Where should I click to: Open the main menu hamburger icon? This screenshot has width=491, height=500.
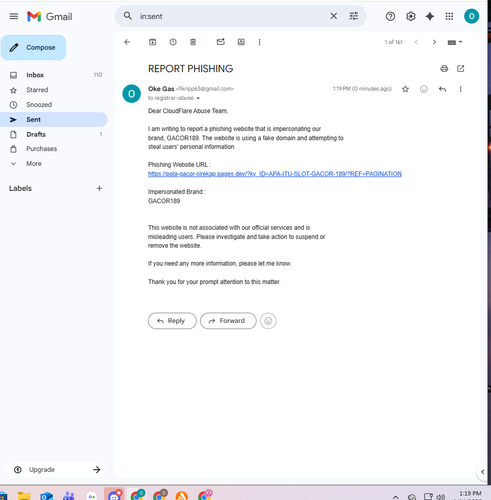tap(14, 16)
